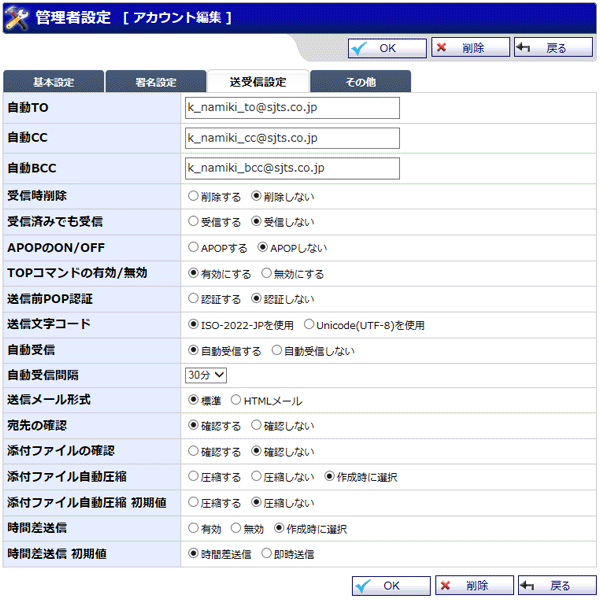The width and height of the screenshot is (600, 600).
Task: Select 圧縮しない for 自動圧縮 初期値
Action: [x=256, y=502]
